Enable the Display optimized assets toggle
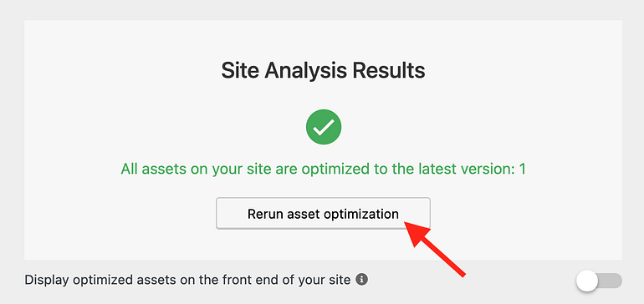The height and width of the screenshot is (304, 644). 599,281
